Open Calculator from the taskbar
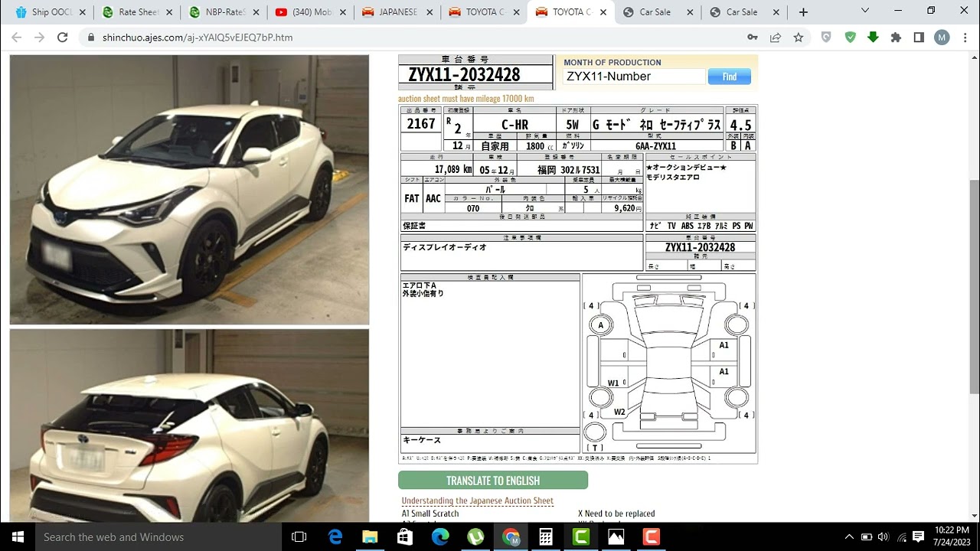This screenshot has width=980, height=551. click(x=546, y=537)
